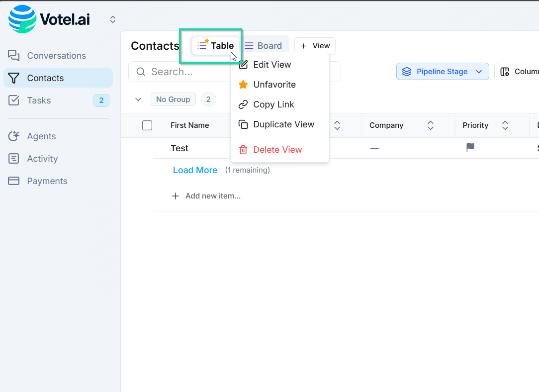Expand the workspace switcher beside Votel.ai

[x=113, y=19]
